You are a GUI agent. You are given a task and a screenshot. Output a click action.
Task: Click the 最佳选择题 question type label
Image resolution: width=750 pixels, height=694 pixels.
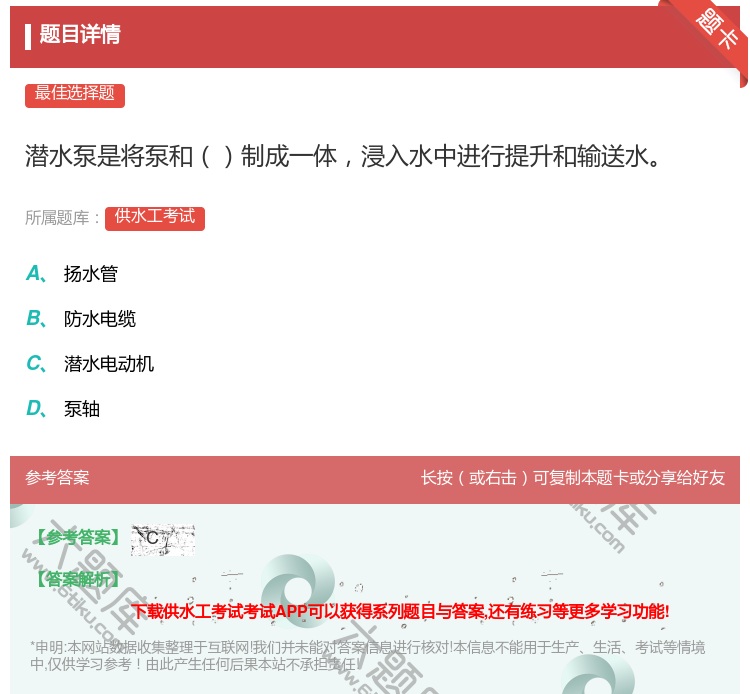[75, 95]
